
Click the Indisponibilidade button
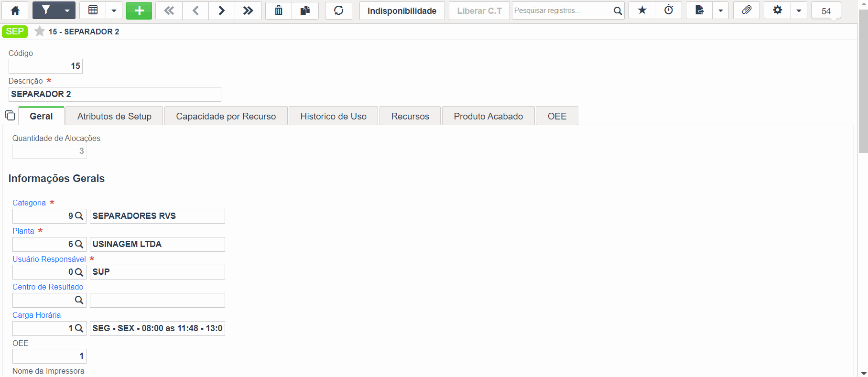pyautogui.click(x=402, y=11)
